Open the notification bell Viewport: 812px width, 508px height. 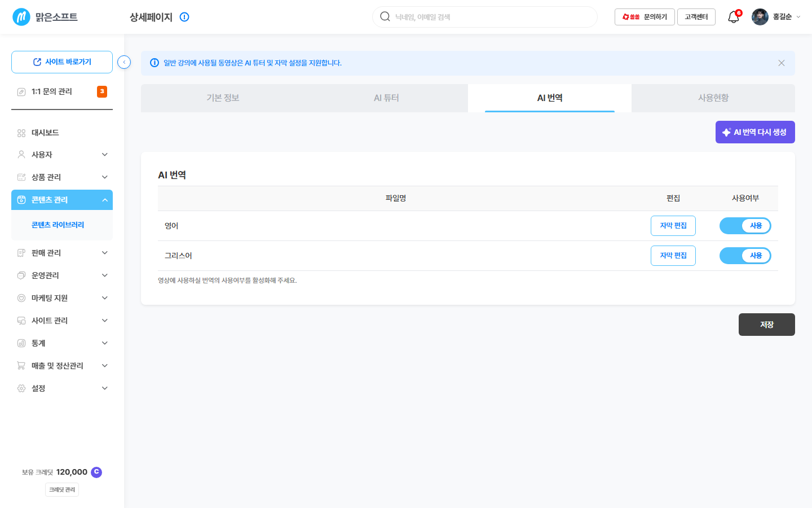coord(734,17)
